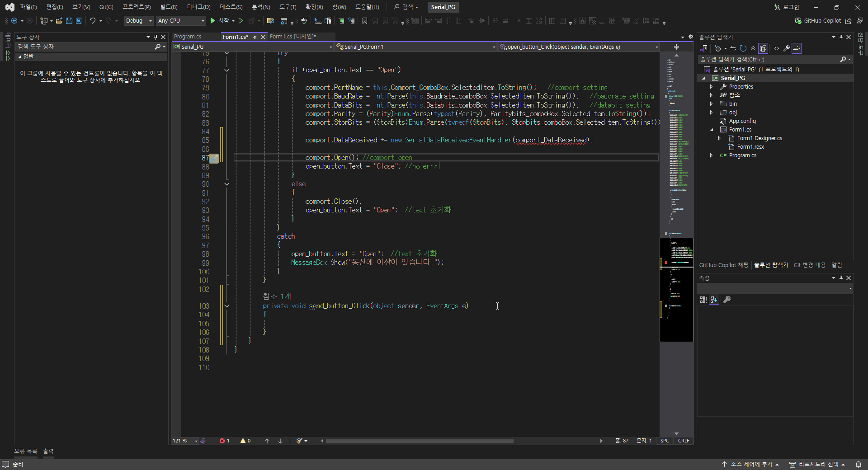Screen dimensions: 868x470
Task: Open the open_button_Click member dropdown
Action: pyautogui.click(x=579, y=47)
